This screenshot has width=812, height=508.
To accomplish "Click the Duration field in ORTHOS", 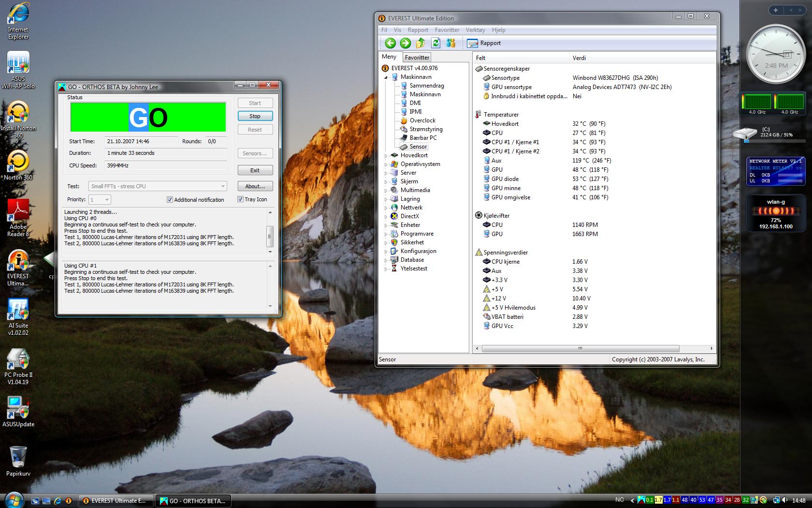I will tap(166, 153).
